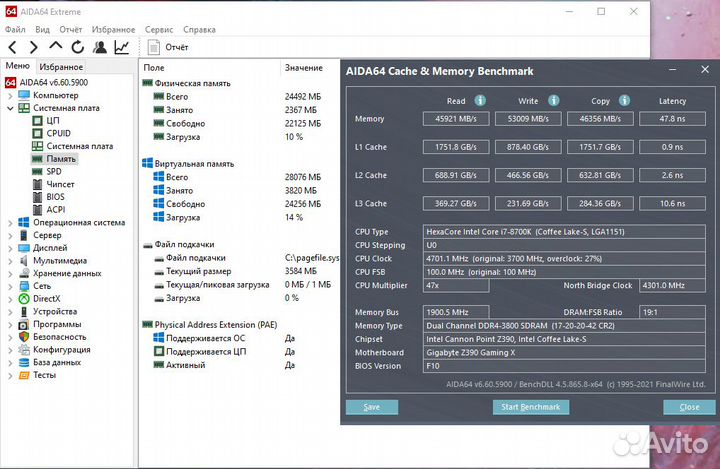Open the Справка menu

click(x=199, y=29)
